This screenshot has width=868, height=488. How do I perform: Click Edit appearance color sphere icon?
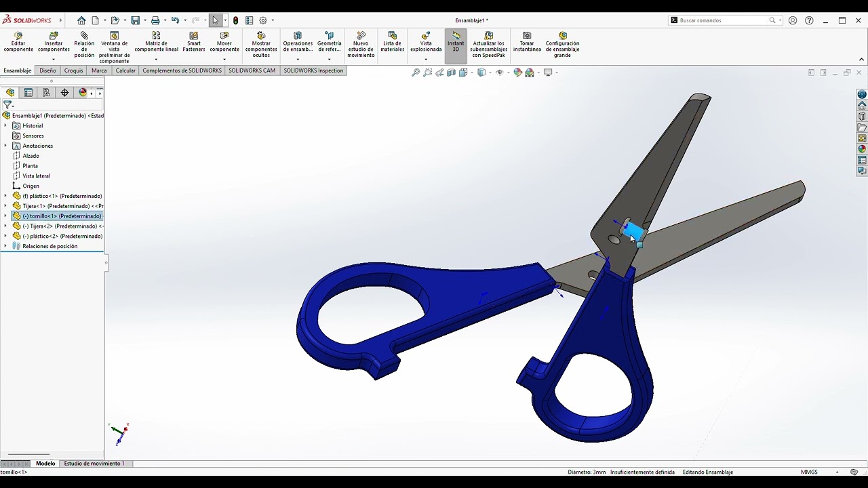coord(518,73)
